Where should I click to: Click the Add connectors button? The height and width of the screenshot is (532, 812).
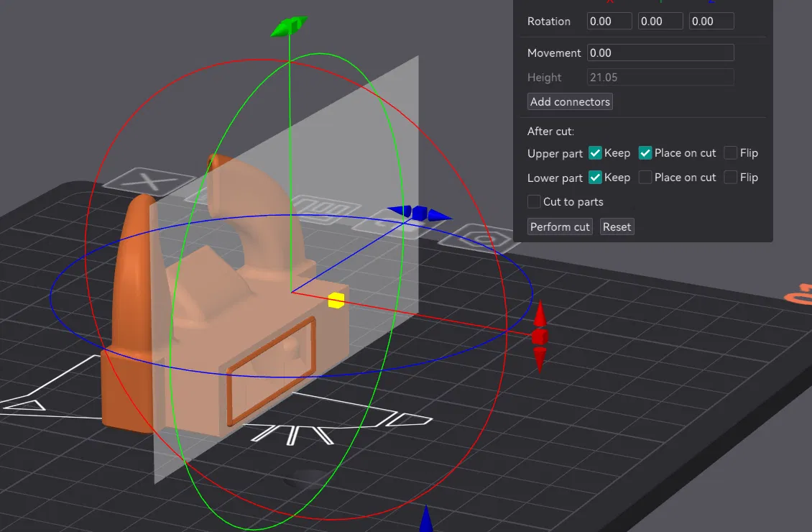570,101
